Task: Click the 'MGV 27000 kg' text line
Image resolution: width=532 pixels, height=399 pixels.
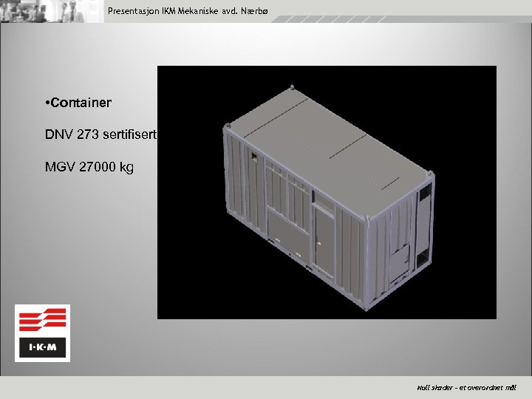Action: click(x=89, y=167)
